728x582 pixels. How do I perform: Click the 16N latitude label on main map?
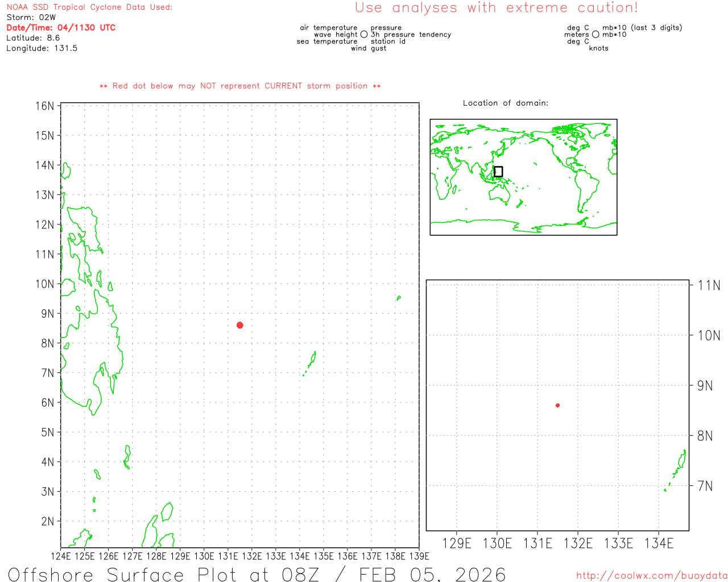(x=45, y=106)
